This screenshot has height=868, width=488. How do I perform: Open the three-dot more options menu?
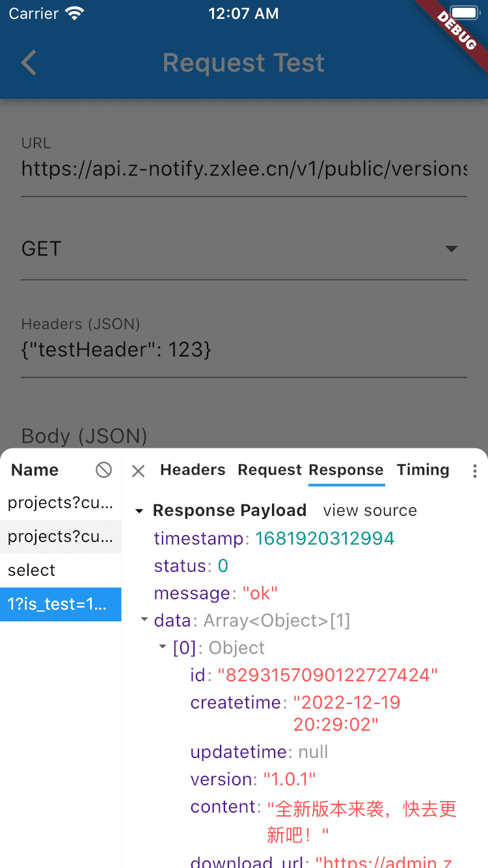pos(474,471)
